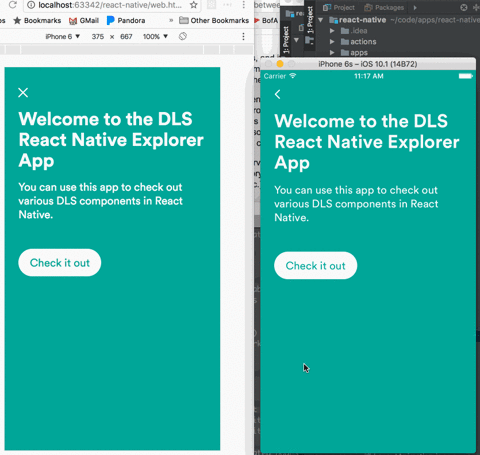Show more view tabs with the arrow
Image resolution: width=480 pixels, height=455 pixels.
415,7
